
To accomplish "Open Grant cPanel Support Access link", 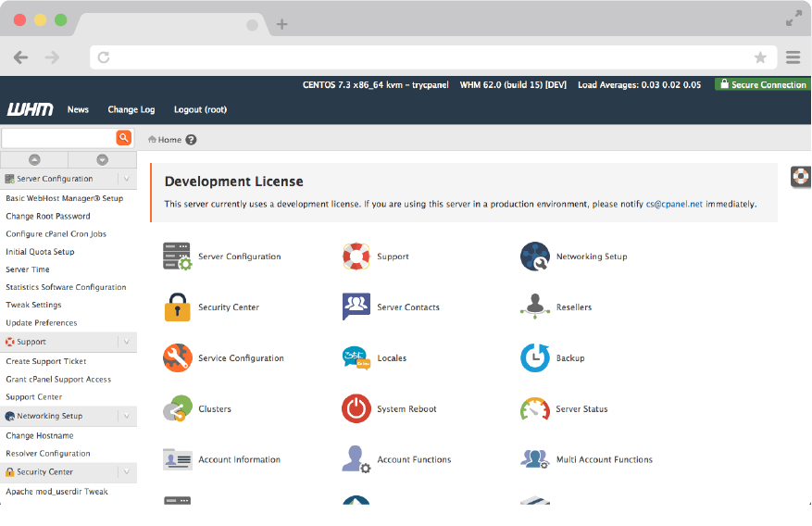I will coord(58,379).
